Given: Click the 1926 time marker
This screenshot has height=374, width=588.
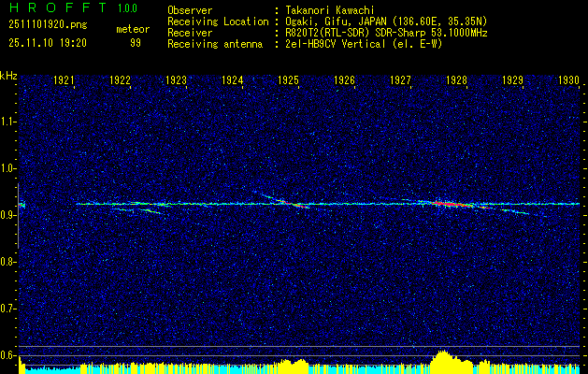Looking at the screenshot, I should coord(344,79).
